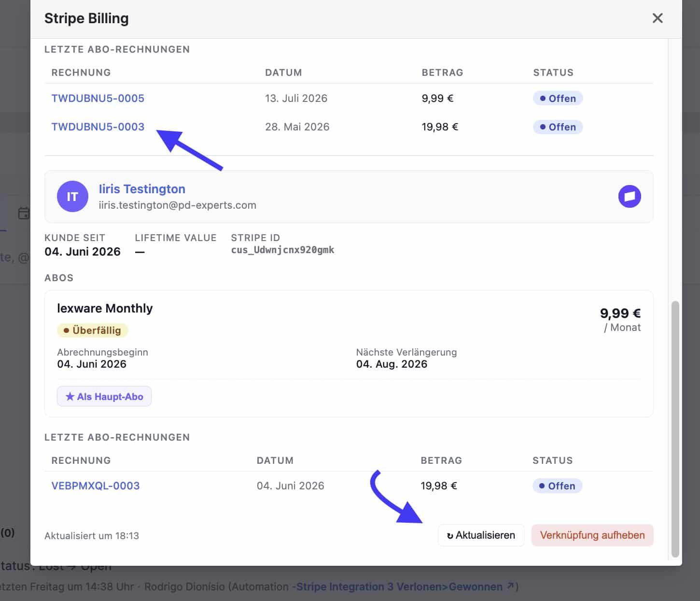Click Offen status for 28. Mai 2026
700x601 pixels.
(558, 127)
